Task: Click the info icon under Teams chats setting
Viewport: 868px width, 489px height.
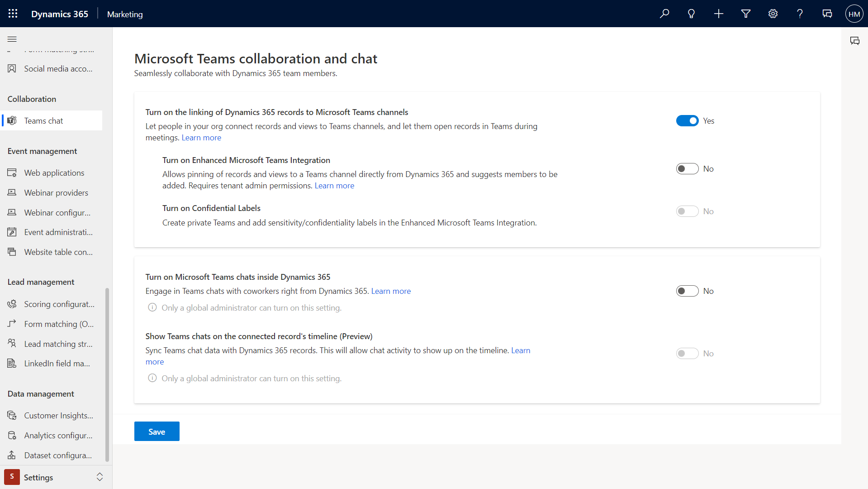Action: (x=152, y=307)
